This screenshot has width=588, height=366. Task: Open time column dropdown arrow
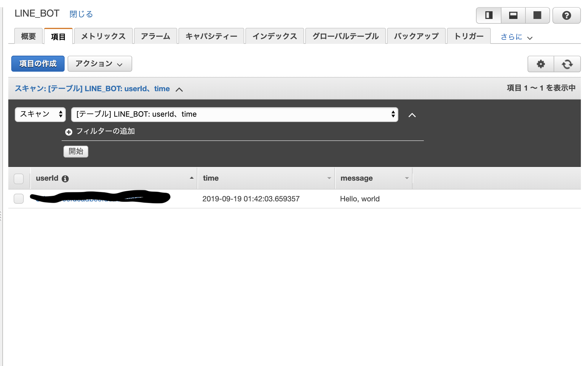click(x=329, y=178)
